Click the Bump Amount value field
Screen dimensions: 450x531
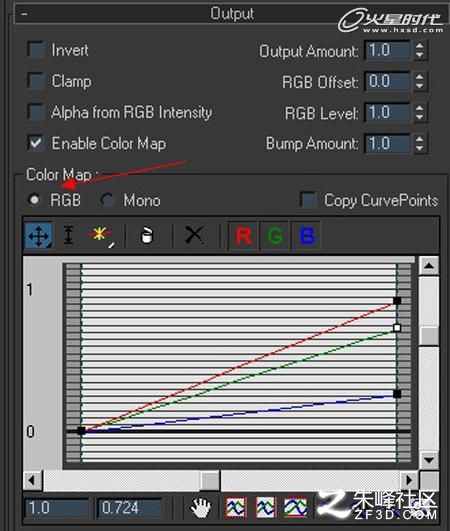click(387, 144)
